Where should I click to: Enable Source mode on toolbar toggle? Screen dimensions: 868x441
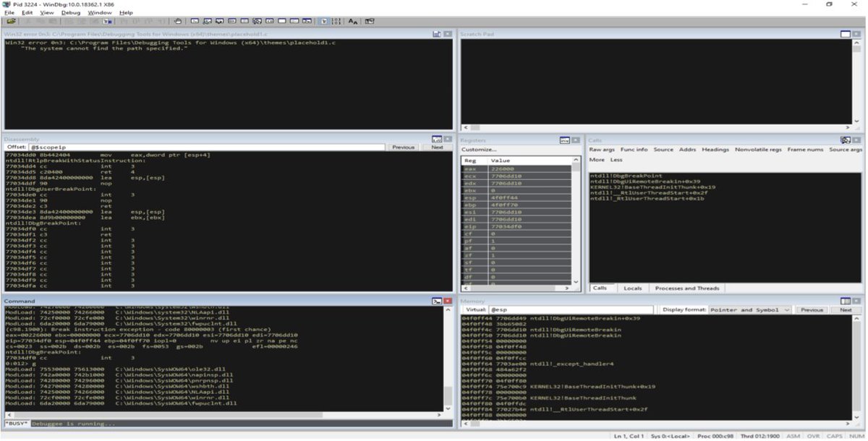tap(324, 22)
